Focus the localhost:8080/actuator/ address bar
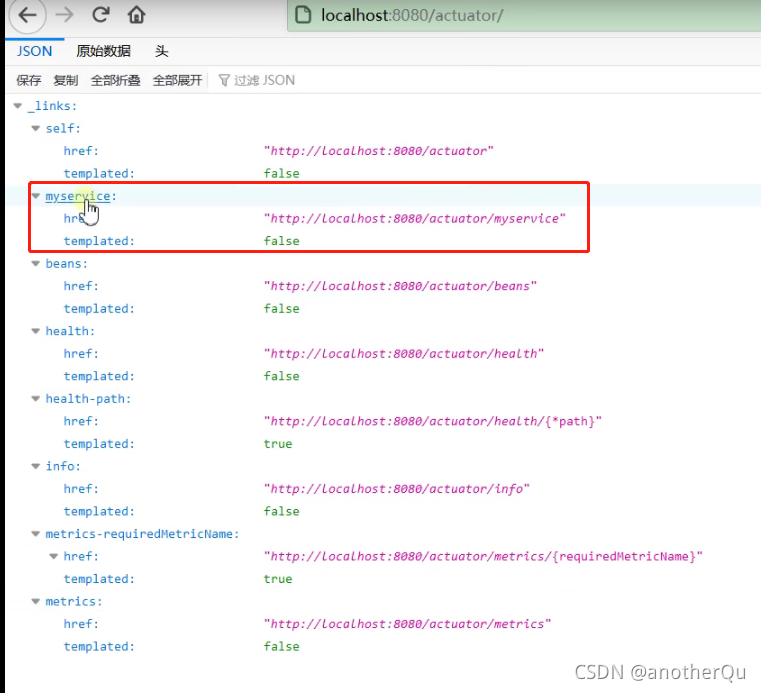This screenshot has width=761, height=693. point(524,15)
